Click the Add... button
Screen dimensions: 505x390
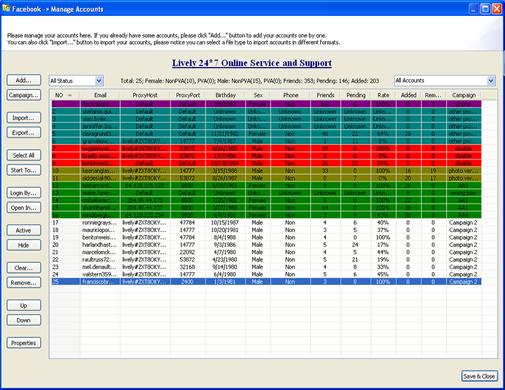(24, 80)
